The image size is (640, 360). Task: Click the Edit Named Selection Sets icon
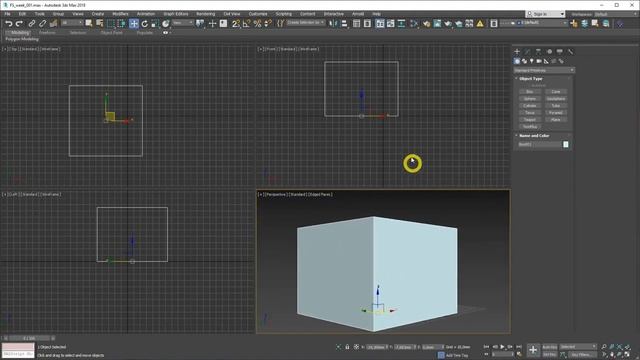click(x=280, y=24)
